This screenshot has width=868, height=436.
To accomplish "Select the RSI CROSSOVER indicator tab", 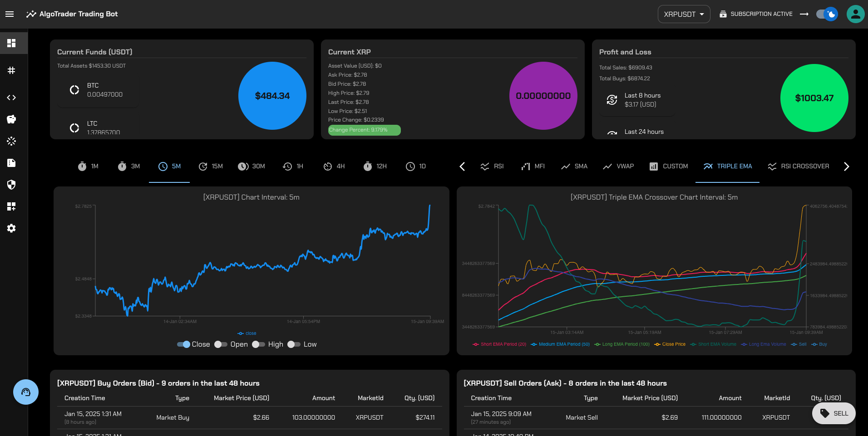I will [799, 166].
